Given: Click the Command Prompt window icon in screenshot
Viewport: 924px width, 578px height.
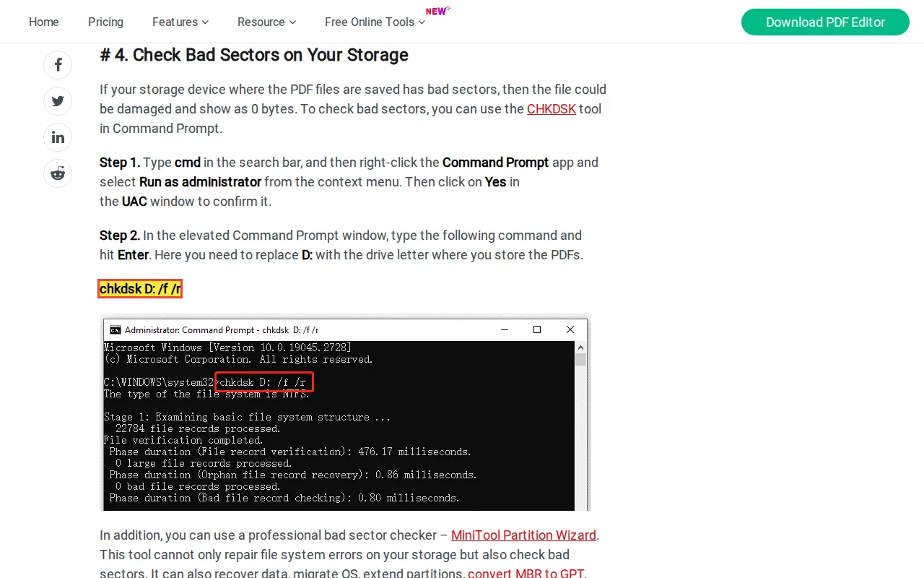Looking at the screenshot, I should click(x=115, y=330).
